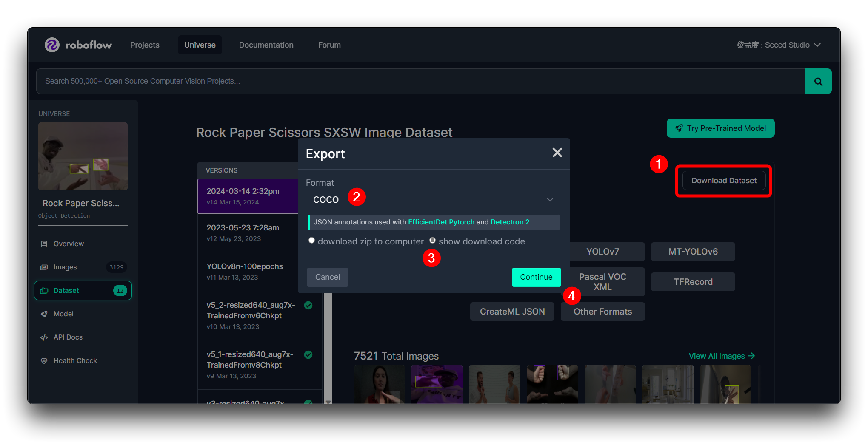Close the Export dialog with the X
868x445 pixels.
pos(557,153)
